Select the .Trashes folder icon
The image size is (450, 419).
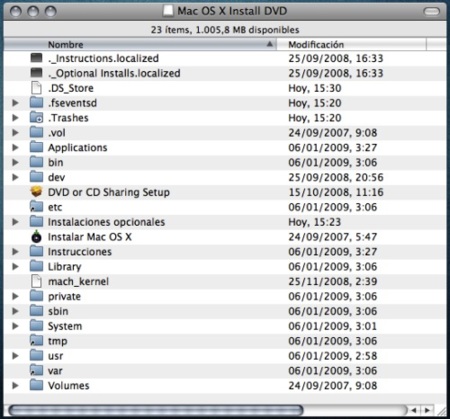(36, 117)
